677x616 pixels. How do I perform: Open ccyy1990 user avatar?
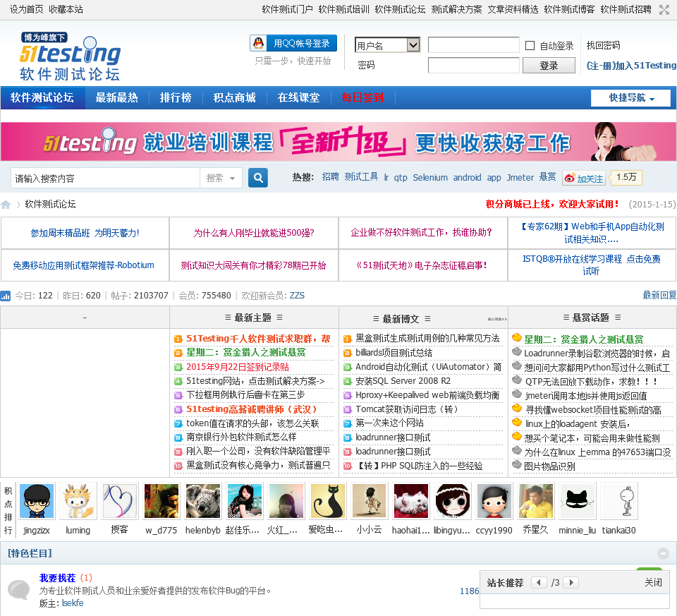coord(494,501)
